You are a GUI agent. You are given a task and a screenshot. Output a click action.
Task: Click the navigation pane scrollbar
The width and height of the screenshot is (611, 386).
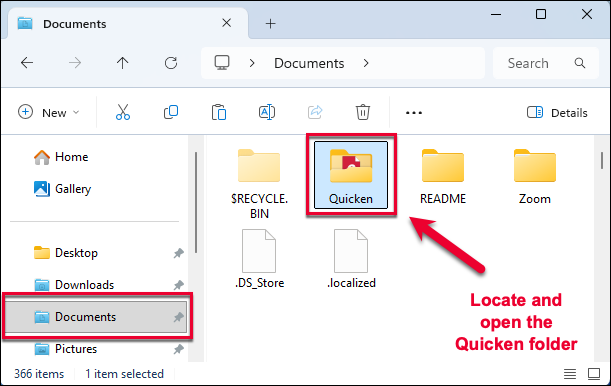coord(196,203)
